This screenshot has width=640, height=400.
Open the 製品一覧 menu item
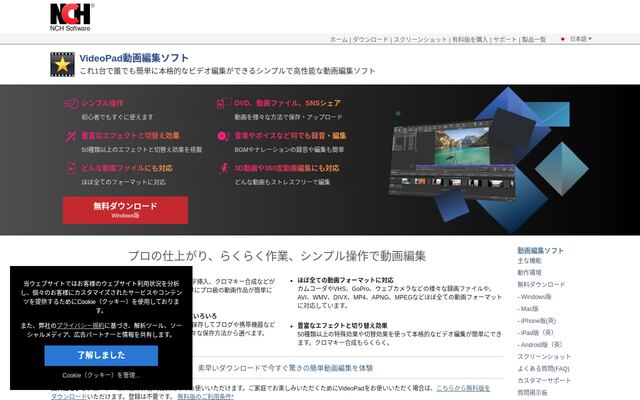click(534, 40)
